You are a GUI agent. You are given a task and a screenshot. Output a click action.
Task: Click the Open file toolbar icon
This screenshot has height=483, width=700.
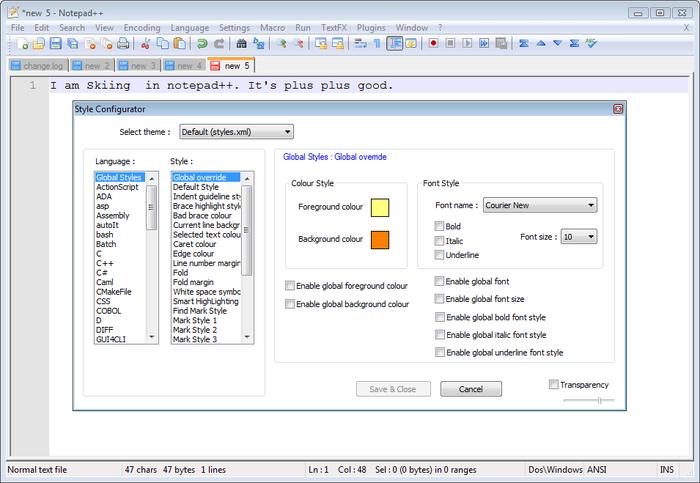point(38,43)
